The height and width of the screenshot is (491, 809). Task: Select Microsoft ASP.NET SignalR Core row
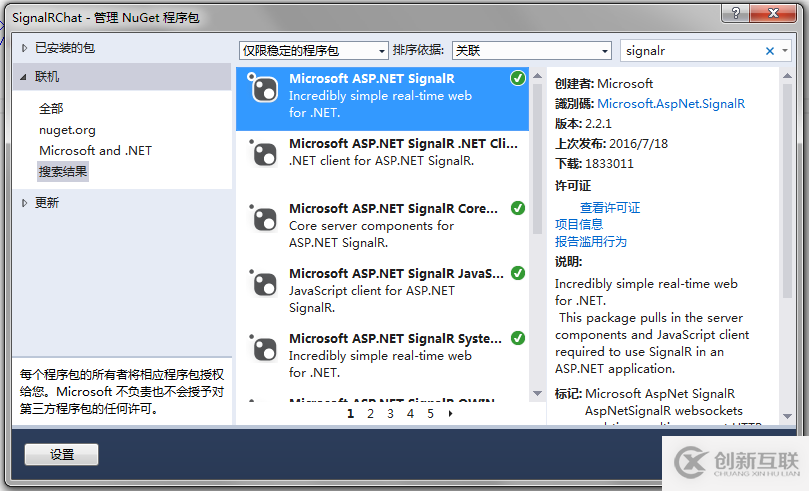pos(382,228)
